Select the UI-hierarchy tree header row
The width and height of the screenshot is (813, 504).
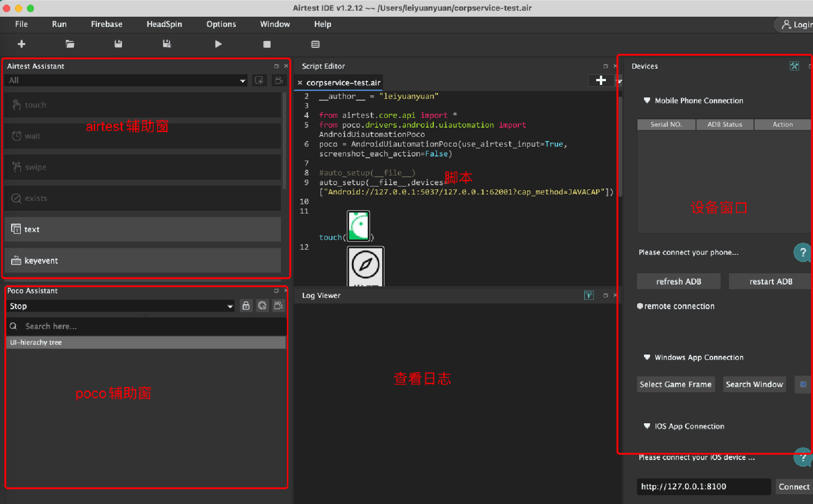click(x=146, y=342)
